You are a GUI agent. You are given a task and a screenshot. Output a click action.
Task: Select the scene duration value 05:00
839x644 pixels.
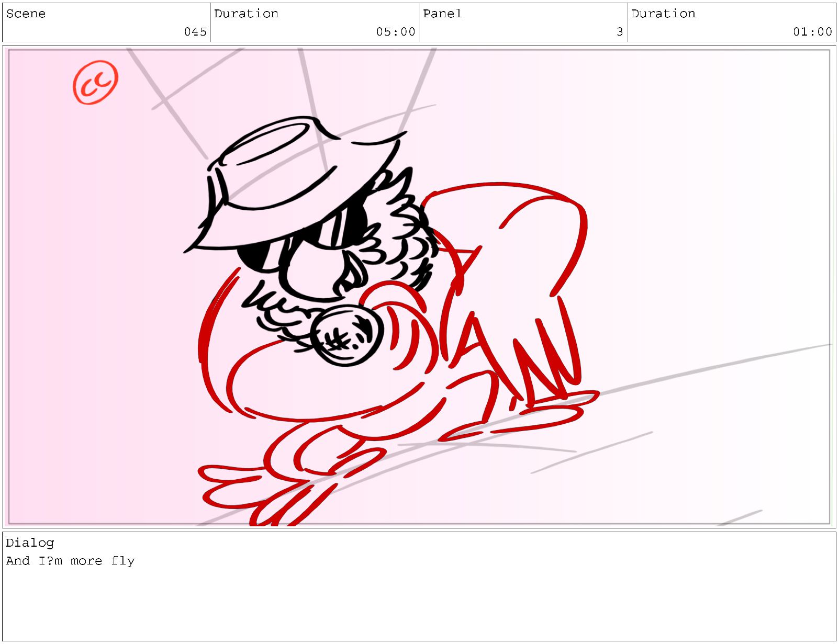point(396,32)
